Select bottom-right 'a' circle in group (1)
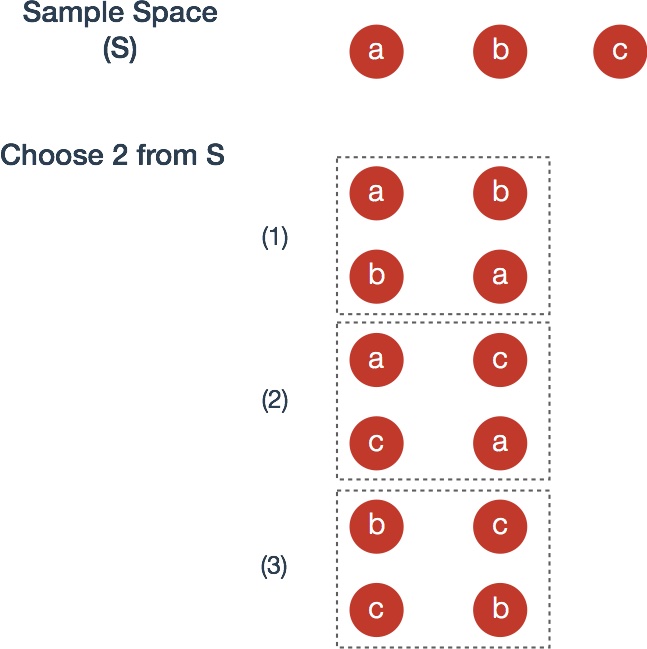647x649 pixels. tap(500, 276)
